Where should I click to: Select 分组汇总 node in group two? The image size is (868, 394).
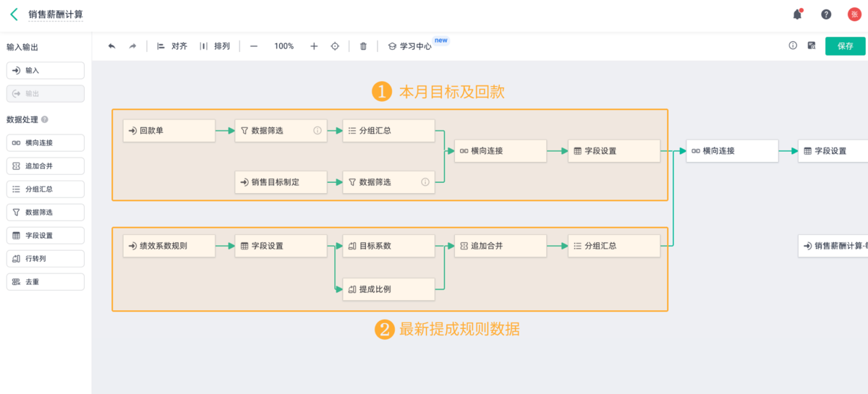click(x=613, y=246)
